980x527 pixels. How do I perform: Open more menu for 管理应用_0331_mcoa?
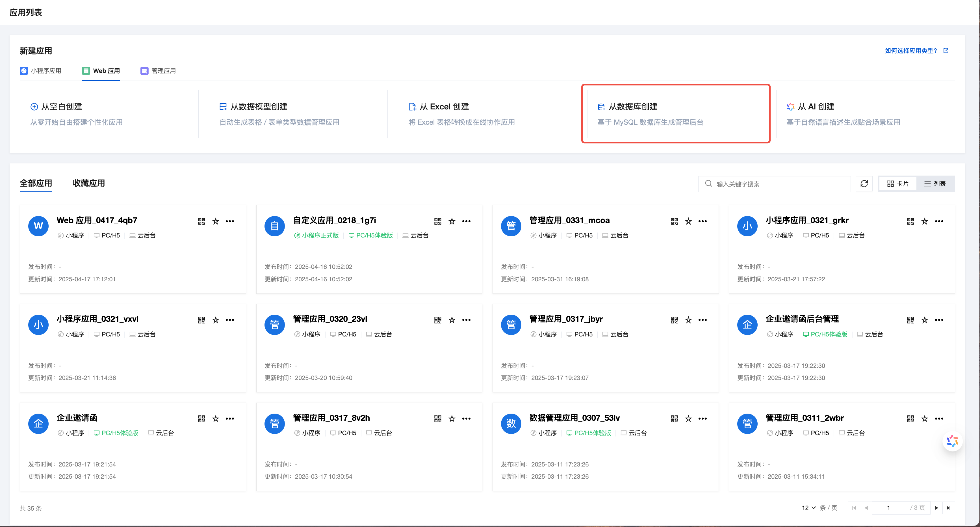[703, 221]
